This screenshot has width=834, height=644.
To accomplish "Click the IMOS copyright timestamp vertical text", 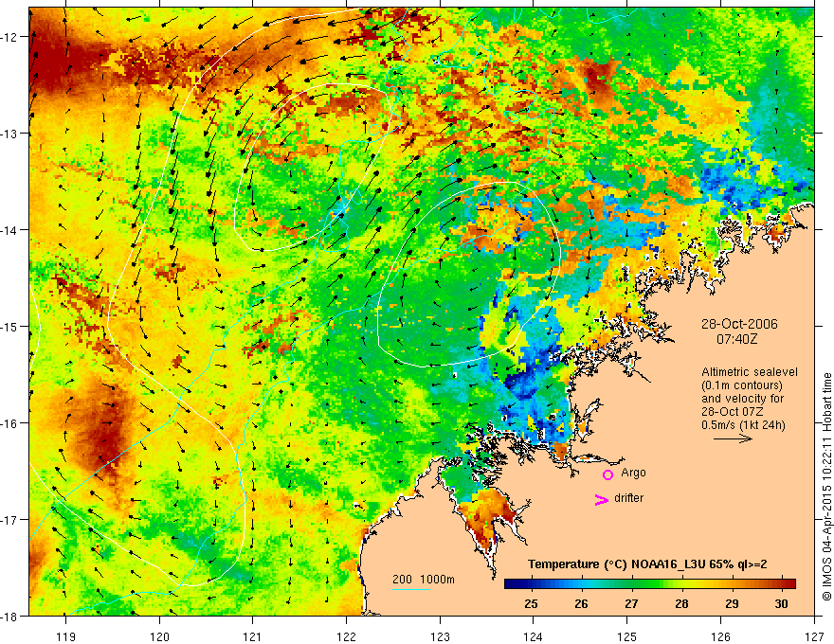I will (x=827, y=487).
